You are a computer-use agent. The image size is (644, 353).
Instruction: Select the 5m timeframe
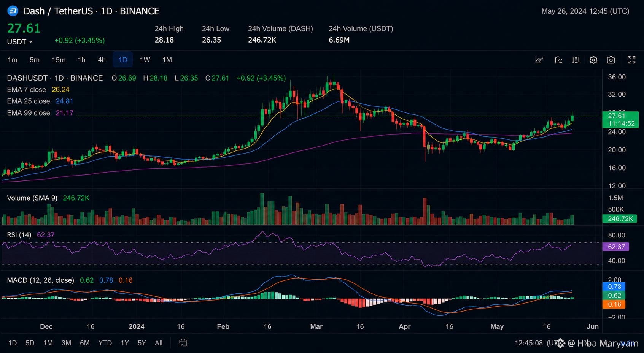coord(35,60)
